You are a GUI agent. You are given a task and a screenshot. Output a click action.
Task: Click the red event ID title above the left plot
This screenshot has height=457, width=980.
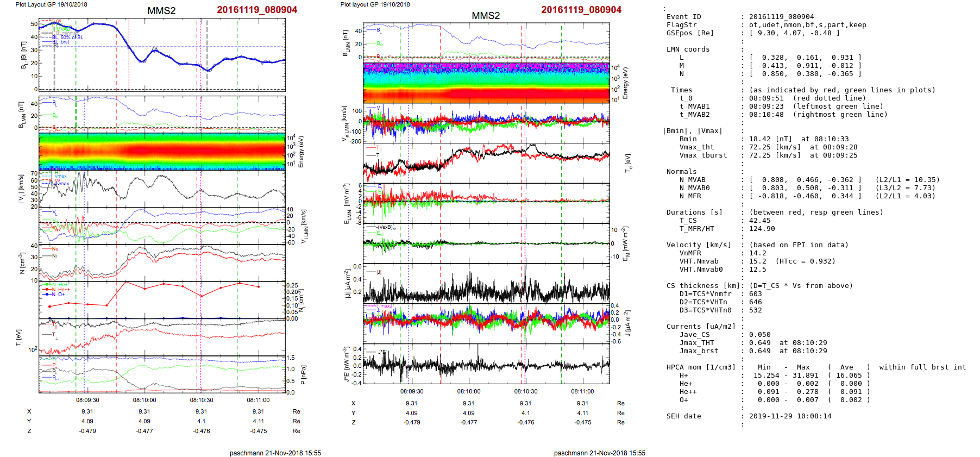pyautogui.click(x=257, y=10)
